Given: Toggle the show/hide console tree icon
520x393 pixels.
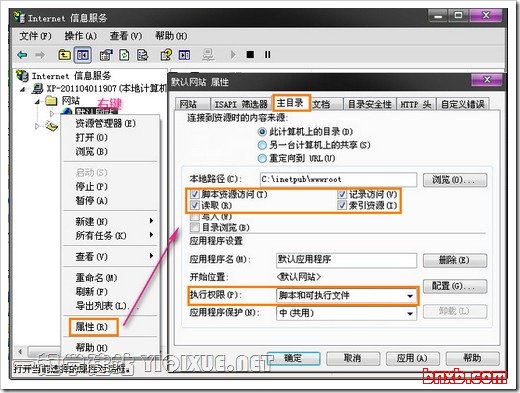Looking at the screenshot, I should [83, 55].
